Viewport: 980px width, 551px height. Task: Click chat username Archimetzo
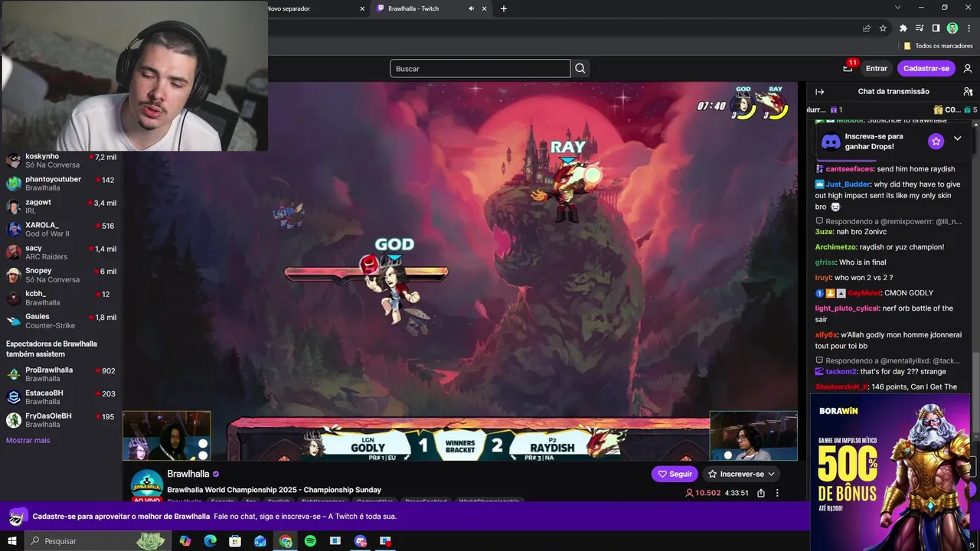(835, 247)
